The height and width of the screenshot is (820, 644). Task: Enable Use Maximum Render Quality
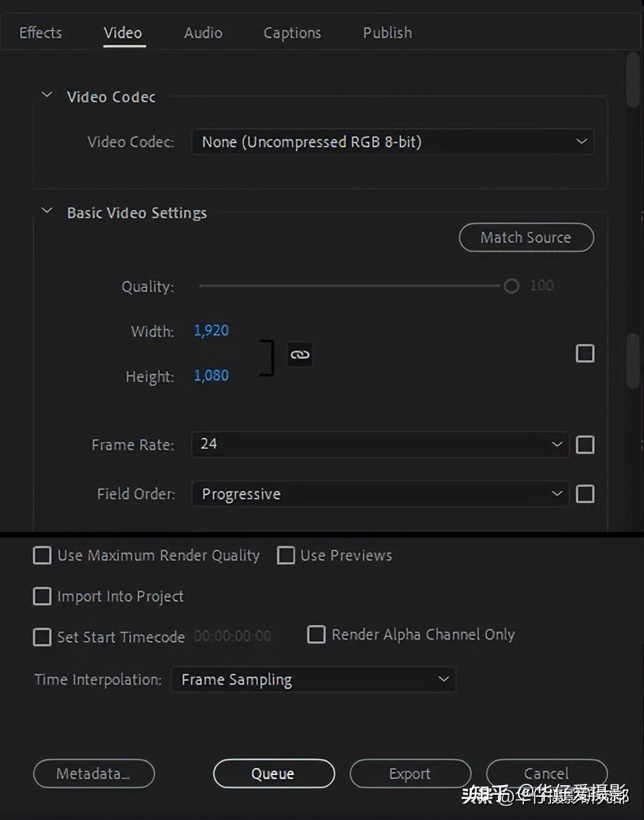pyautogui.click(x=42, y=555)
